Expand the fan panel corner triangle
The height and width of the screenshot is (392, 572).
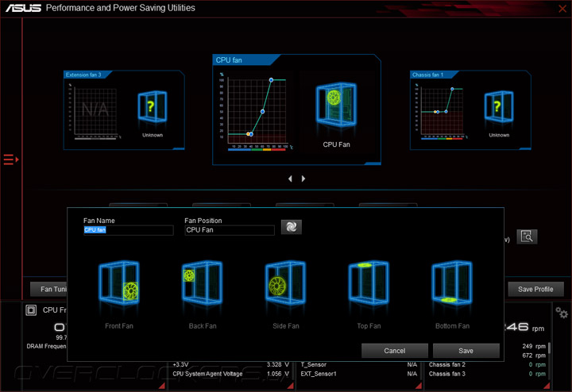pyautogui.click(x=547, y=386)
